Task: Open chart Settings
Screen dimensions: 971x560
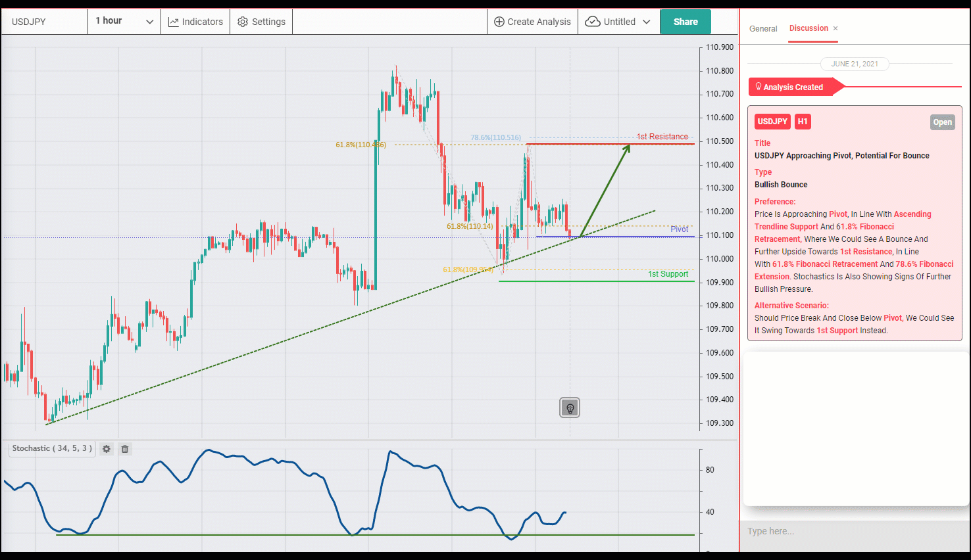Action: point(261,22)
